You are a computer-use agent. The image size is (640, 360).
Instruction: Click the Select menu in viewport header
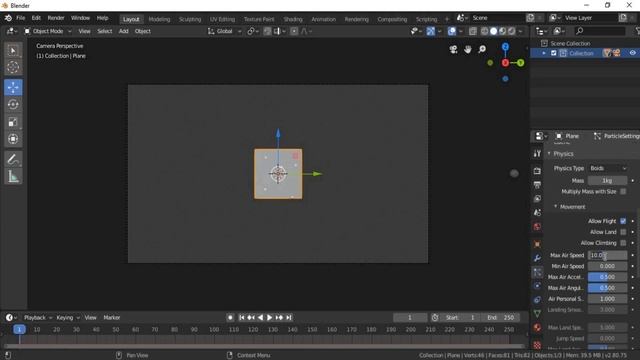104,31
